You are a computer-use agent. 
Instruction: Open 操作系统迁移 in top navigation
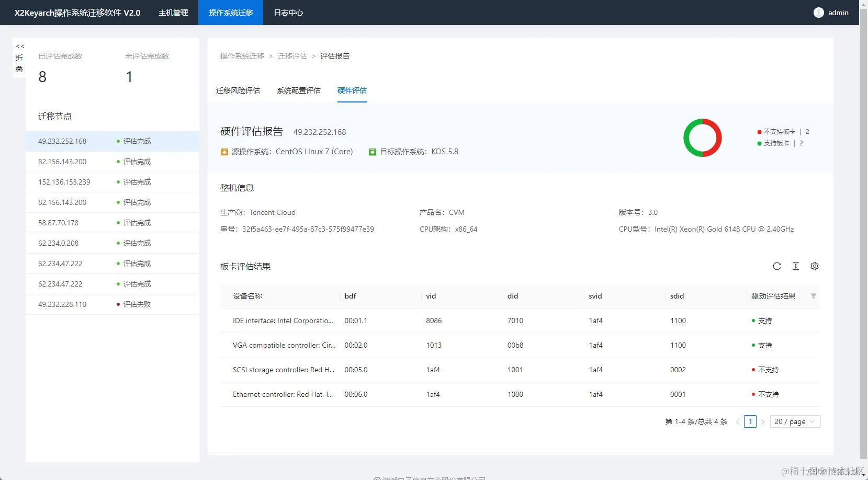pos(231,13)
